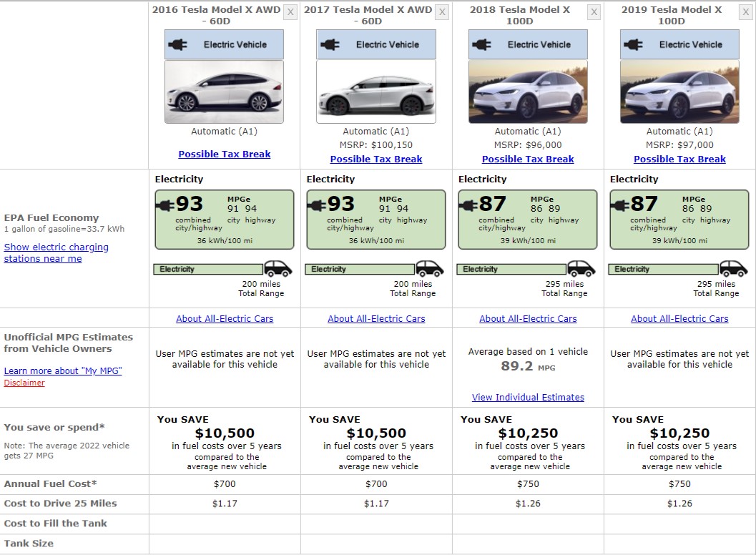Click the MSRP: $100,150 text
756x555 pixels.
[376, 145]
